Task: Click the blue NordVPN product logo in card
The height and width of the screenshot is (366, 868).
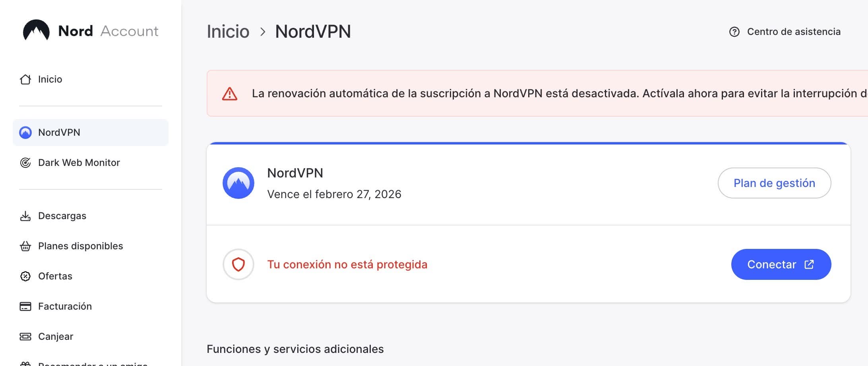Action: (x=238, y=183)
